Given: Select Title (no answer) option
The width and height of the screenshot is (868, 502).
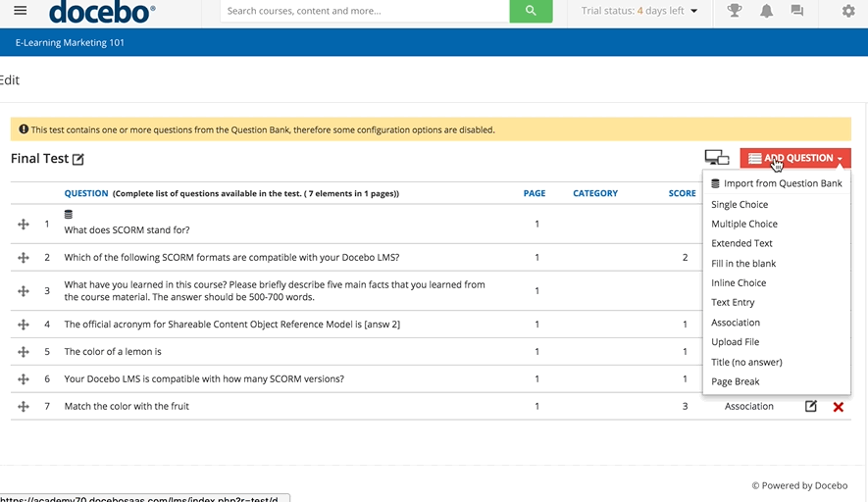Looking at the screenshot, I should point(746,362).
